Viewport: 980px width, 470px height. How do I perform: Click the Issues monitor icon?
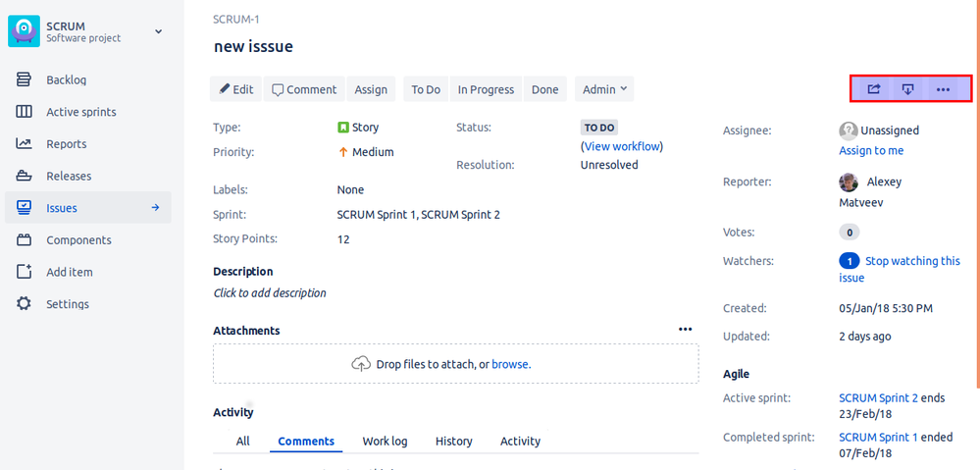(x=24, y=207)
